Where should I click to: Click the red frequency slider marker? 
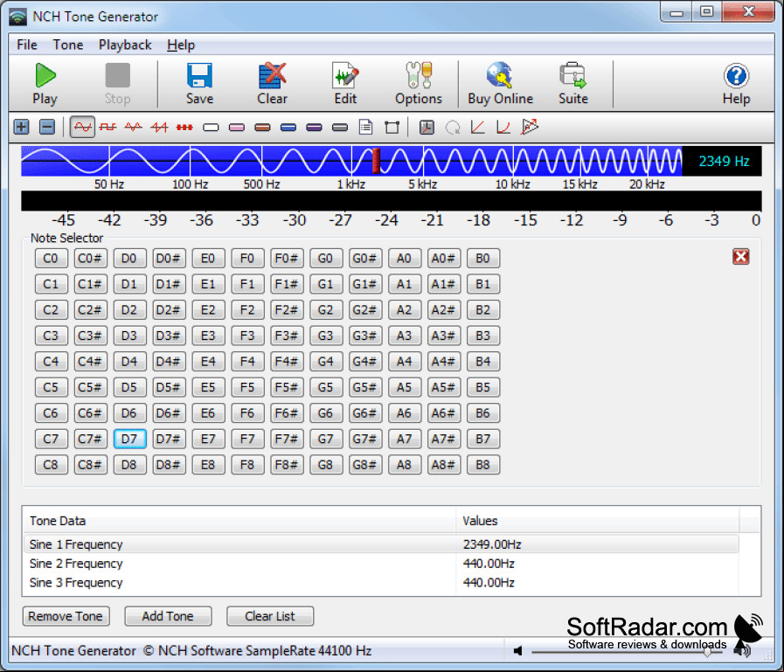tap(376, 161)
